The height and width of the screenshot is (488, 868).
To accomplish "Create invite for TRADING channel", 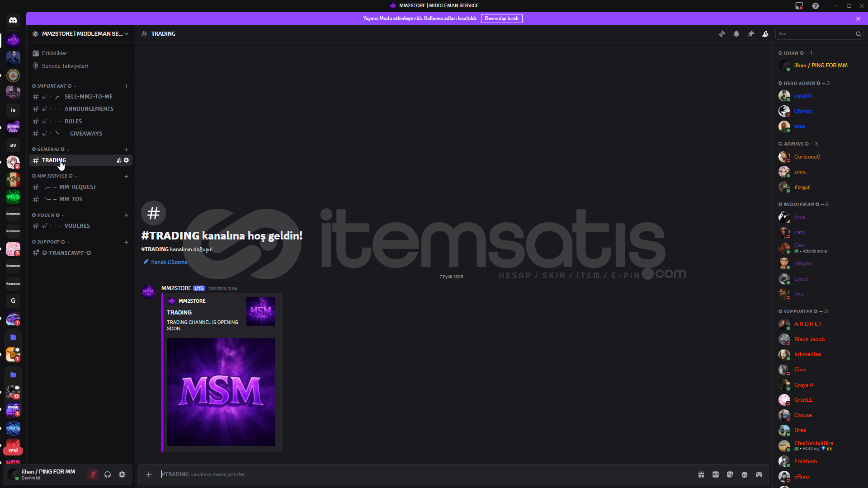I will pyautogui.click(x=119, y=160).
